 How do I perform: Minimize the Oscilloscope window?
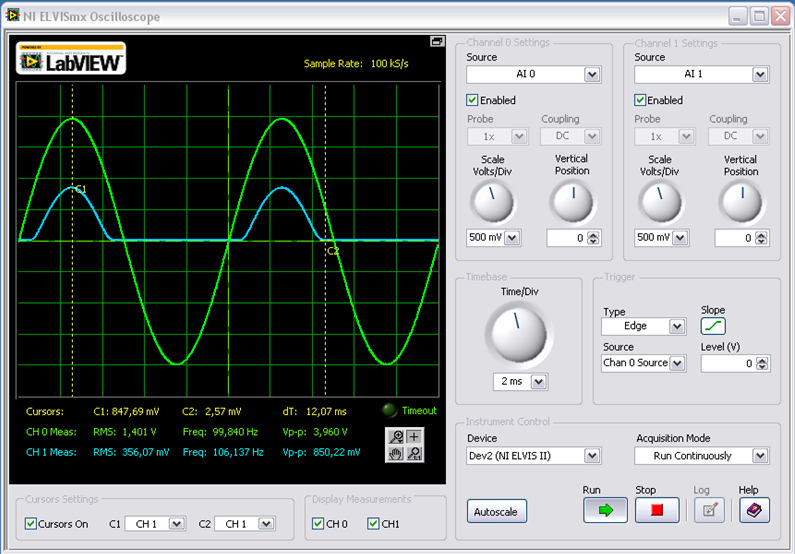tap(738, 17)
